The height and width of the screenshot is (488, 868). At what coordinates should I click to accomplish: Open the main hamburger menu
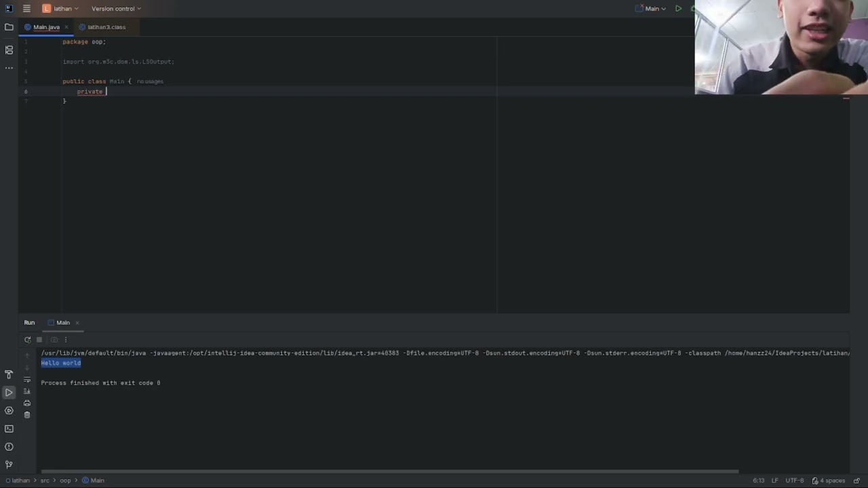pos(26,9)
